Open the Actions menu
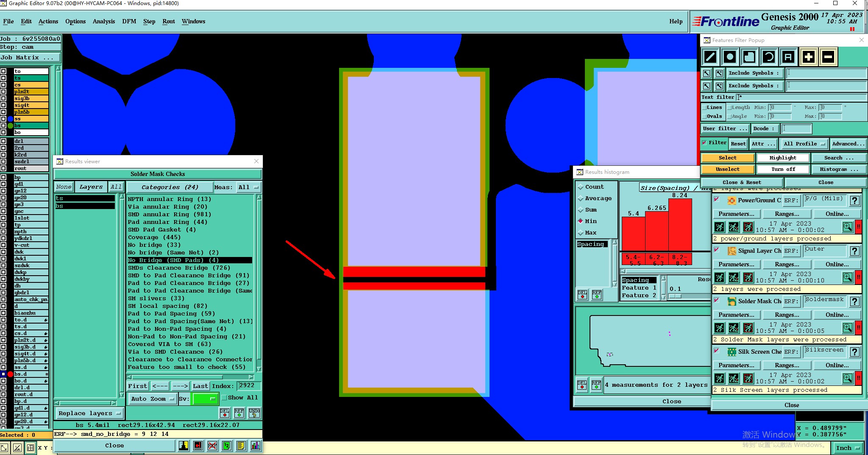The width and height of the screenshot is (868, 455). (x=48, y=21)
